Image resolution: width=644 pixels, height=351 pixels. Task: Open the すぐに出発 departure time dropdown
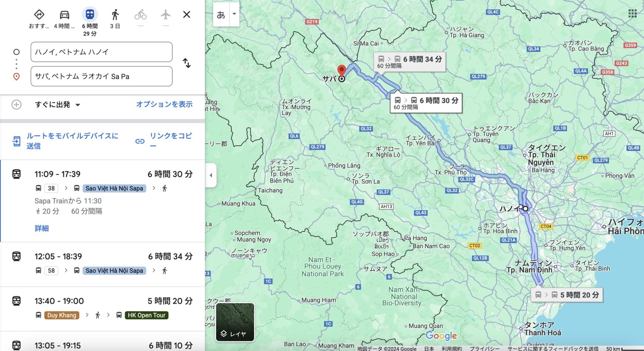point(58,105)
